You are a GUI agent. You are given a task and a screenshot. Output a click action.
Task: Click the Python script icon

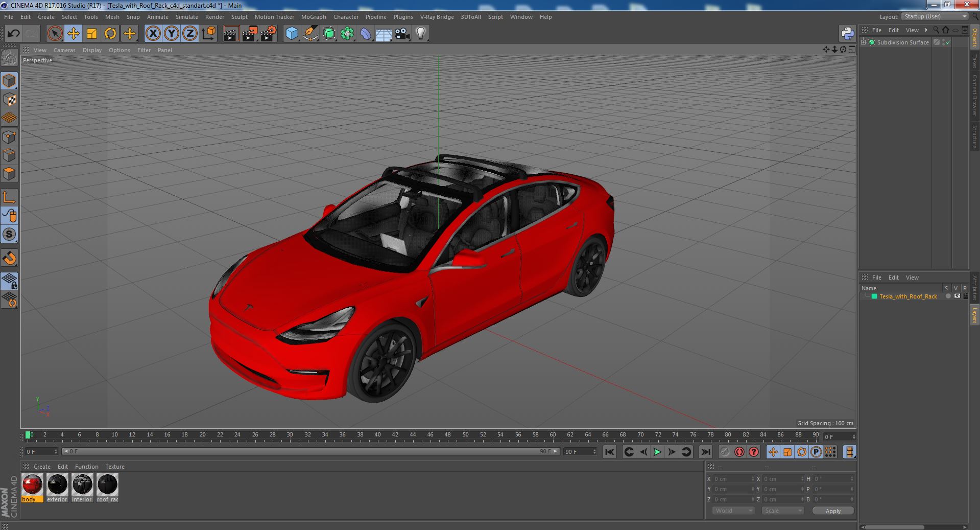pyautogui.click(x=847, y=34)
